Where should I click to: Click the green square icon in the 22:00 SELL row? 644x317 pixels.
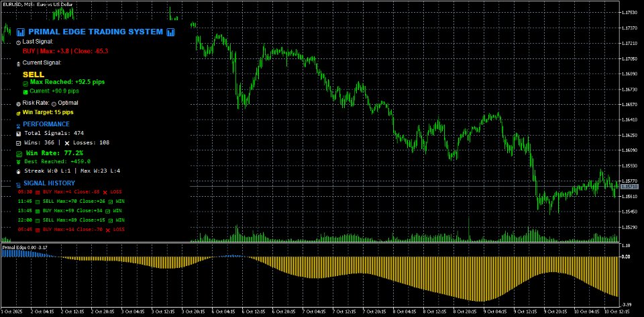click(x=38, y=221)
